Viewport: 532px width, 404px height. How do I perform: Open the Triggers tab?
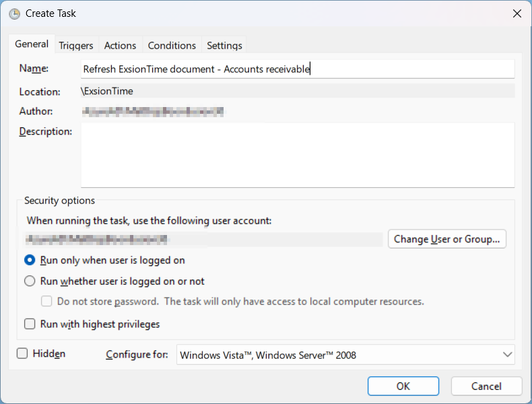point(76,46)
